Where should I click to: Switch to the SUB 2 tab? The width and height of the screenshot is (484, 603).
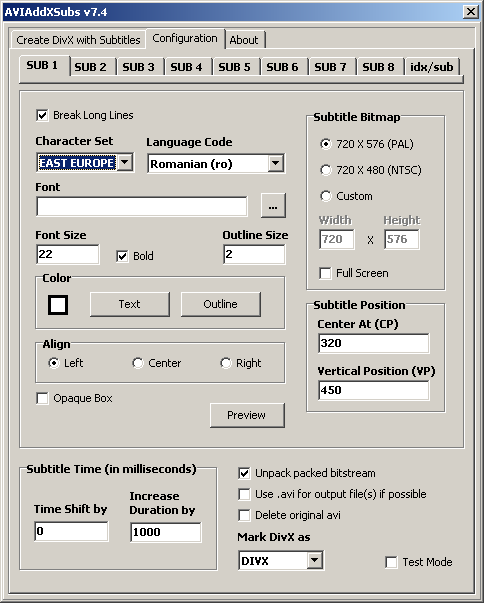[x=91, y=67]
